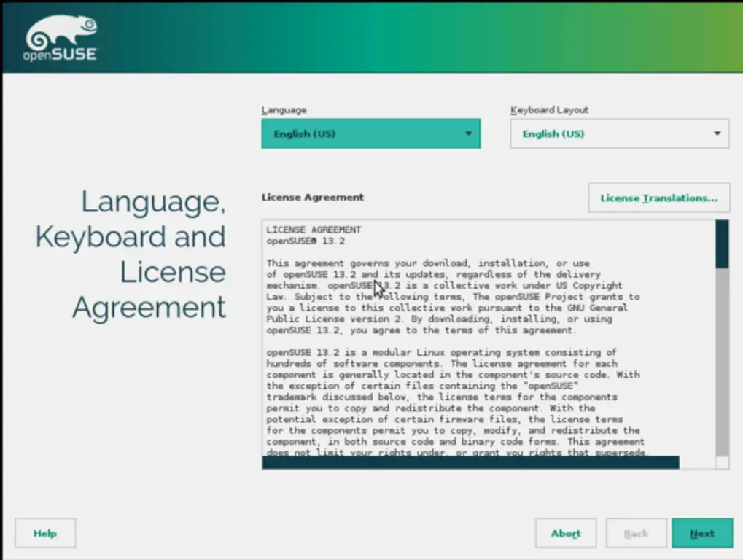Screen dimensions: 743x560
Task: Click the "License Agreement" section label
Action: (313, 197)
